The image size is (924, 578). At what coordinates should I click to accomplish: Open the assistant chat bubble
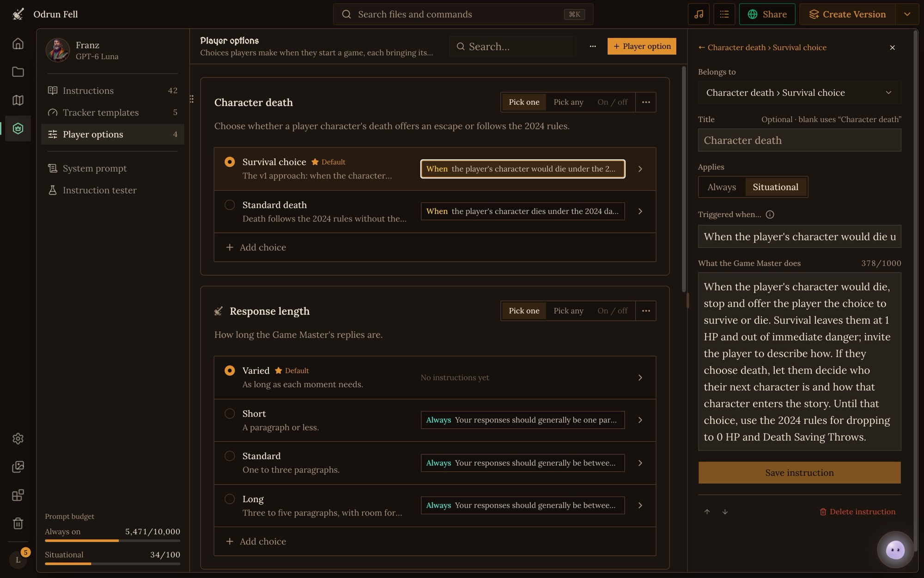point(895,550)
